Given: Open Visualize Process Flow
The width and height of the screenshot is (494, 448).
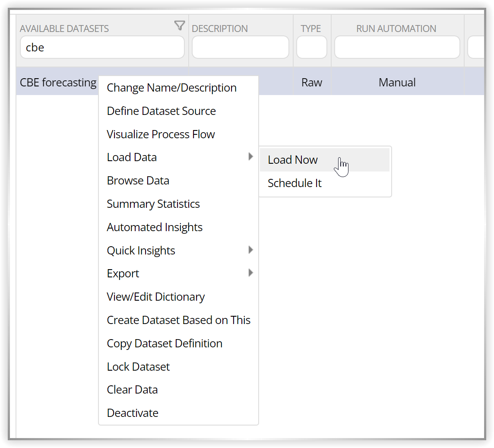Looking at the screenshot, I should pos(178,134).
